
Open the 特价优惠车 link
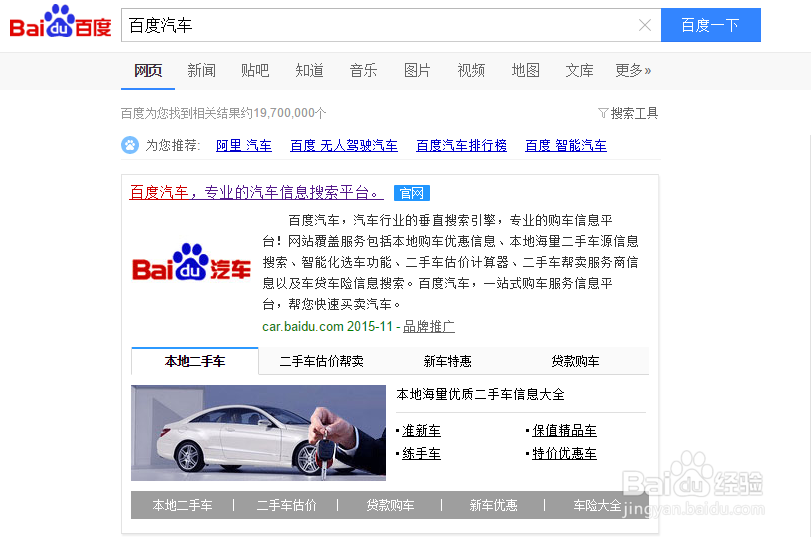coord(564,454)
